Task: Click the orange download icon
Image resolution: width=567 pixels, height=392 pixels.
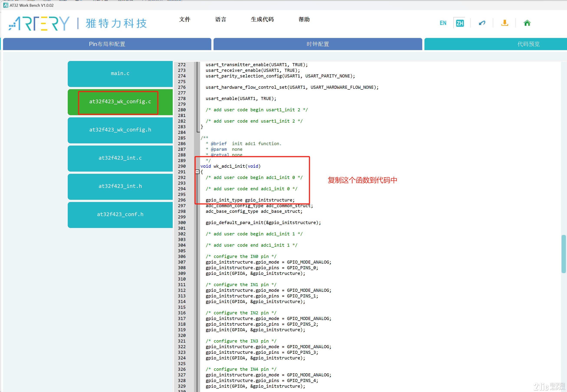Action: pos(505,23)
